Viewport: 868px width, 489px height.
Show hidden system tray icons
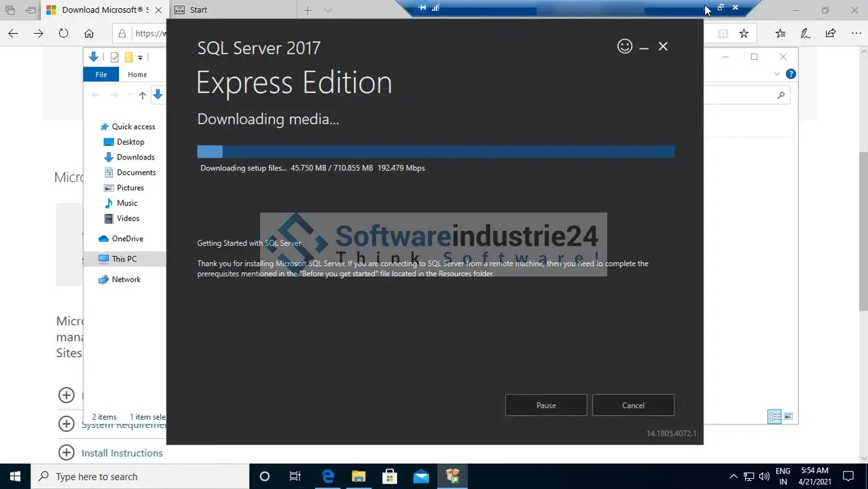(x=734, y=477)
